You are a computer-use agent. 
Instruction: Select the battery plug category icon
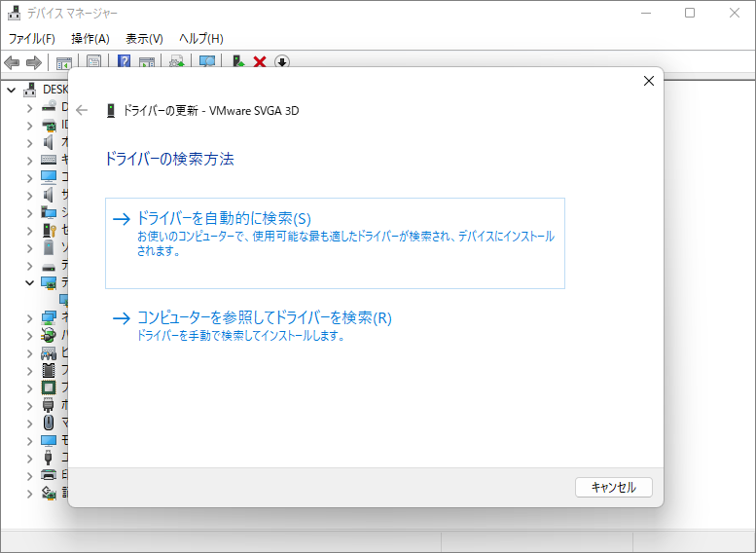(x=49, y=335)
